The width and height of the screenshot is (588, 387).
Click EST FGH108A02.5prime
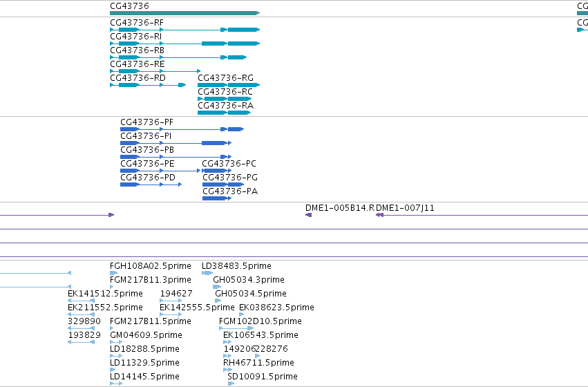point(113,274)
